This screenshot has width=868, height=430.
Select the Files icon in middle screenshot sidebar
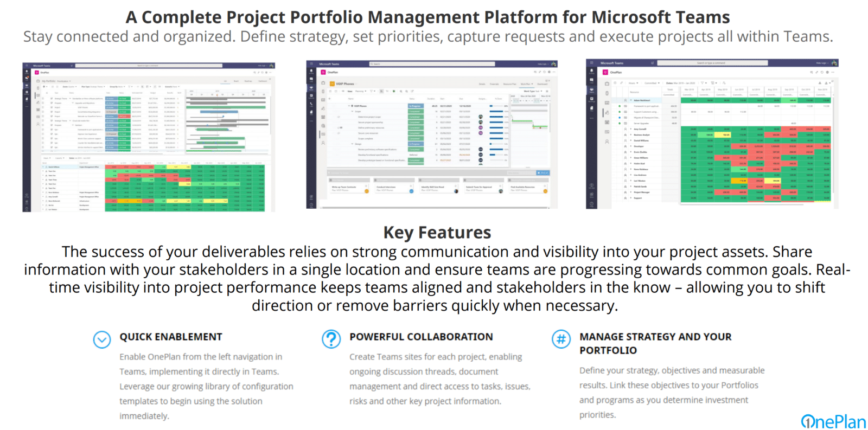click(311, 112)
